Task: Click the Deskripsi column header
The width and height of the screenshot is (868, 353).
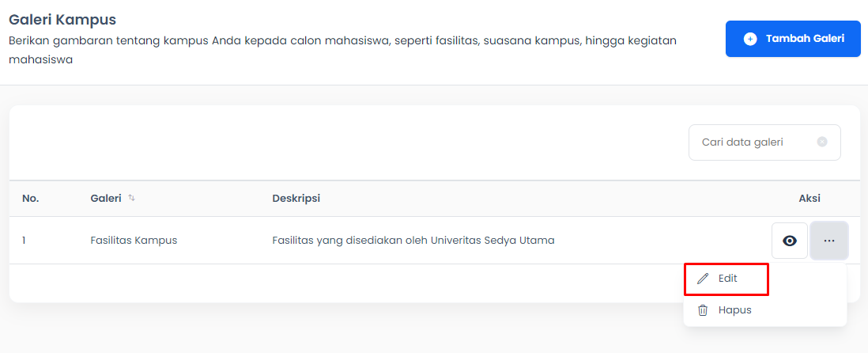Action: click(x=296, y=199)
